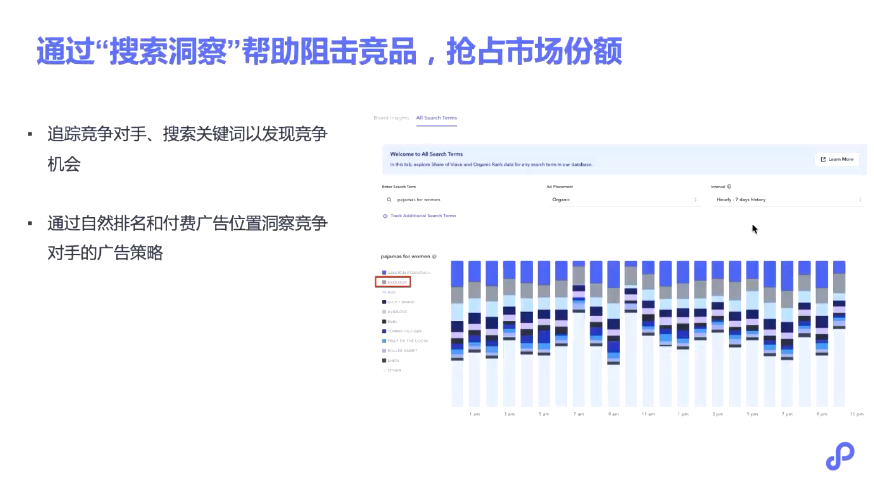Click the AMAZON ESSENTIALS legend color swatch

point(384,273)
